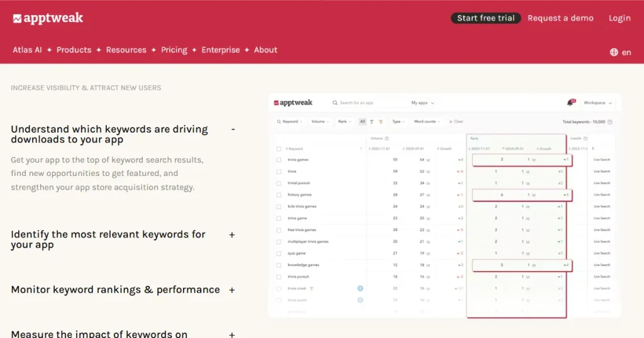
Task: Tick the multiplayer trivia games checkbox
Action: click(279, 242)
